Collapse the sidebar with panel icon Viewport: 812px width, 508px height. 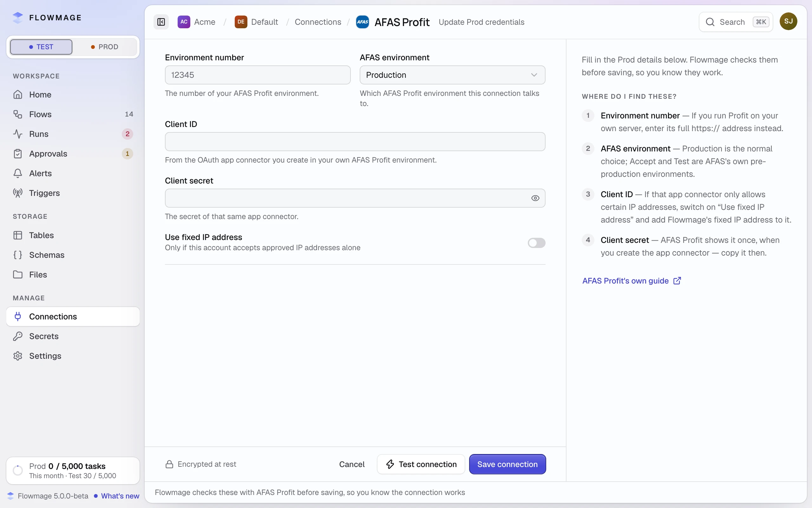coord(161,22)
